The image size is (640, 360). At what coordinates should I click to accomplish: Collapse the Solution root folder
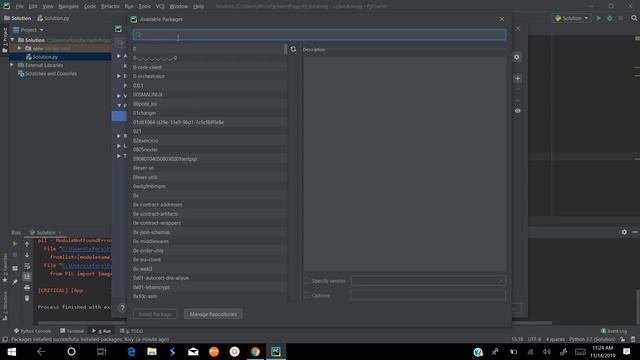12,40
